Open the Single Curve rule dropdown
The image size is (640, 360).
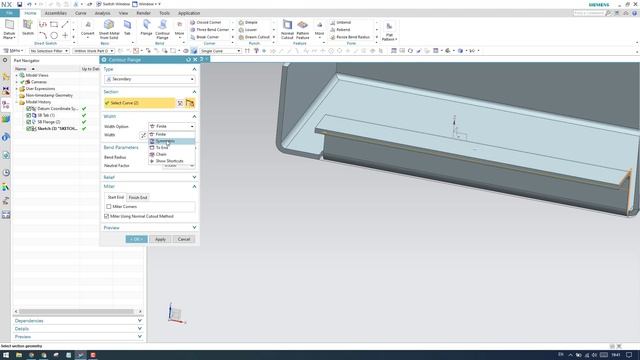(220, 51)
